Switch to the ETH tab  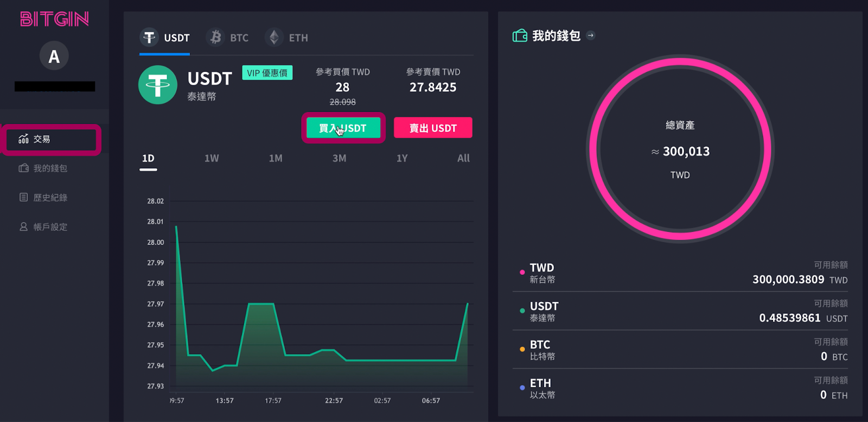pos(286,38)
